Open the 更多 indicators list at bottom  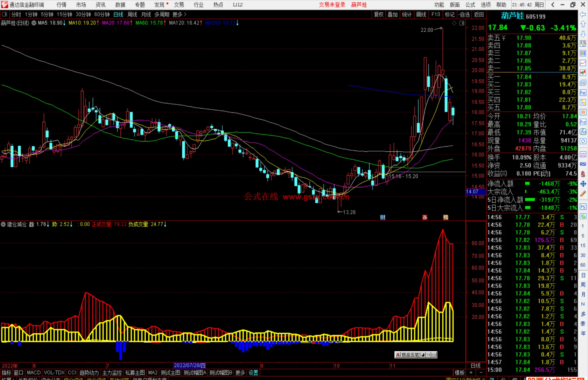240,373
